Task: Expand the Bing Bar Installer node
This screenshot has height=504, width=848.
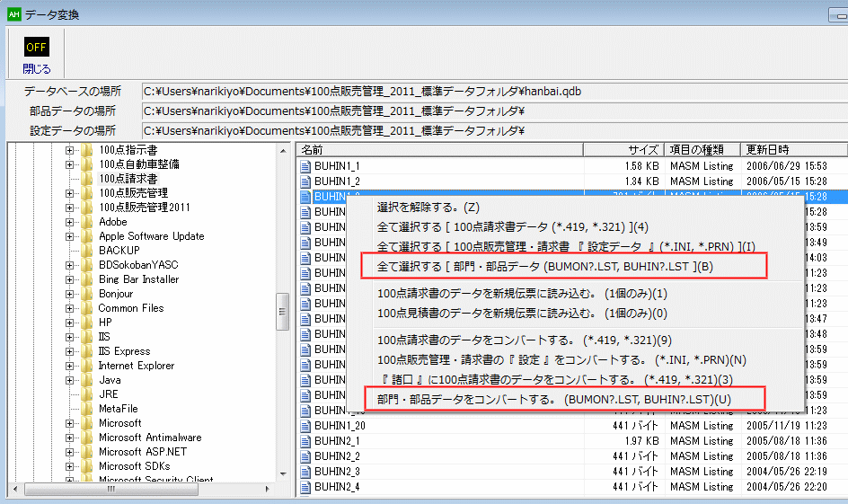Action: click(x=69, y=279)
